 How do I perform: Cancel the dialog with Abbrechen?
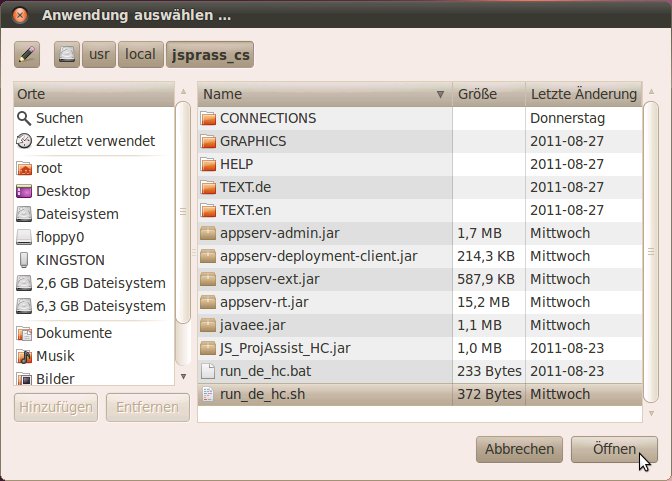[x=520, y=449]
